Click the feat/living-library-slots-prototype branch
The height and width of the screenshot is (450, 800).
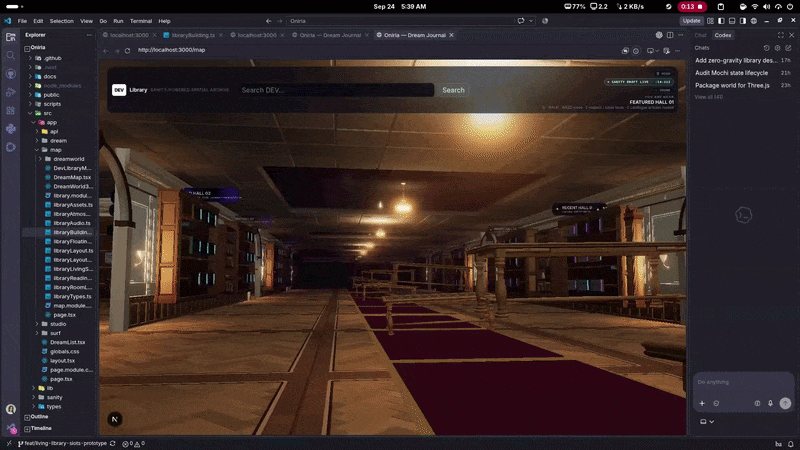pos(62,444)
